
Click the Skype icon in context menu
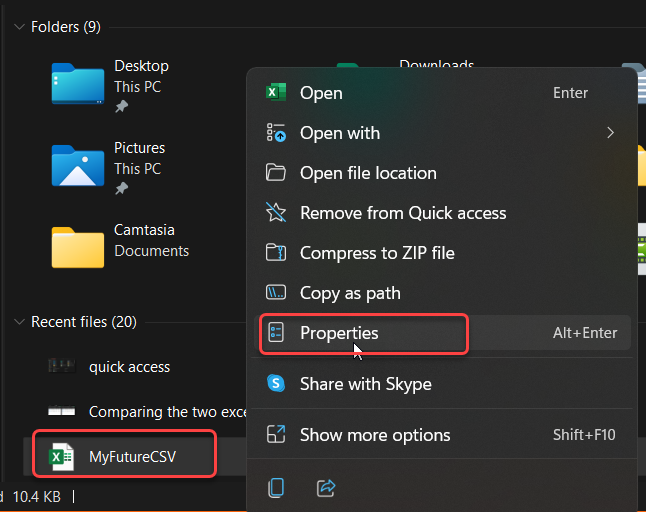point(276,384)
